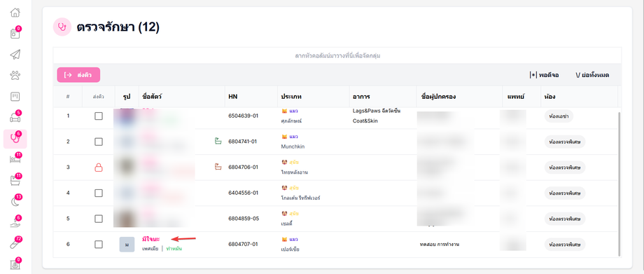The width and height of the screenshot is (644, 274).
Task: Click green bath icon in row 2
Action: click(x=218, y=142)
